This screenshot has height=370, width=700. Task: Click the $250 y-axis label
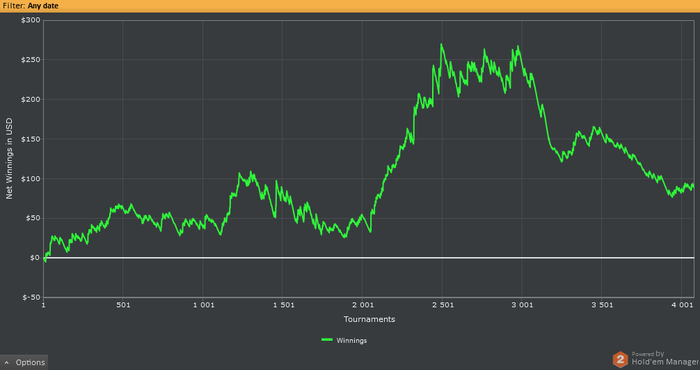tap(30, 60)
